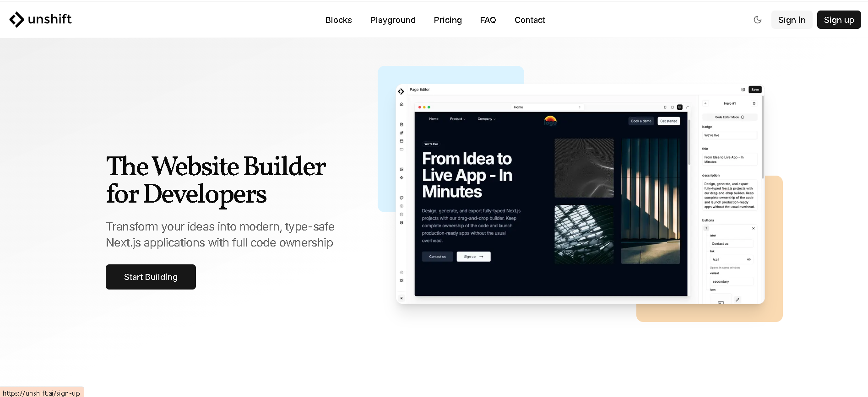
Task: Click the label field reading Contact us
Action: 731,244
